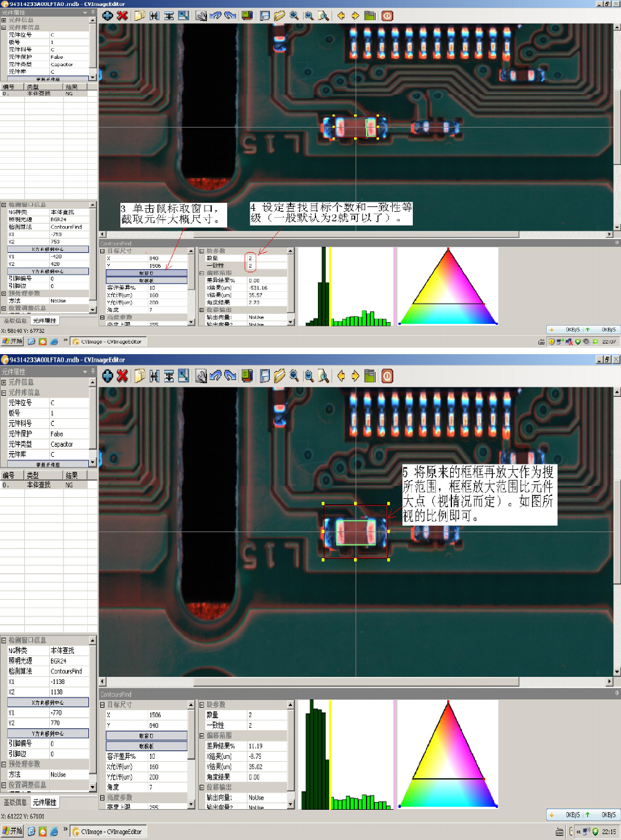Switch to 基板信息 tab in lower window
621x840 pixels.
15,802
